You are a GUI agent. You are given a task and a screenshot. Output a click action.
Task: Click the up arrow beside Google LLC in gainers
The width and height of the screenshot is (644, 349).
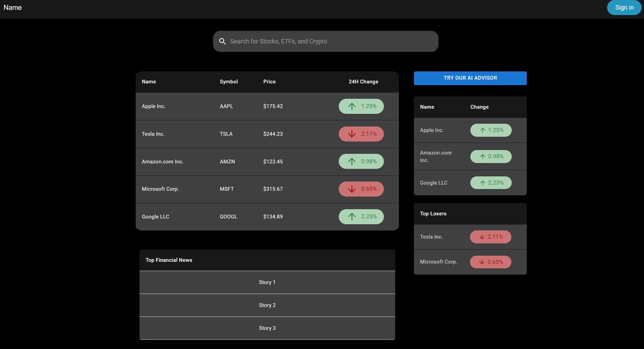[483, 183]
